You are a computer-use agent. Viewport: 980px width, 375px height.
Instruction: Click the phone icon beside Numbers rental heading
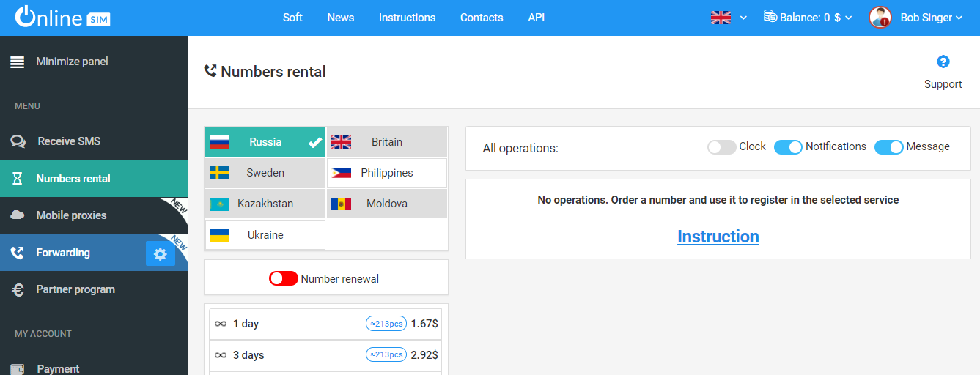point(210,71)
